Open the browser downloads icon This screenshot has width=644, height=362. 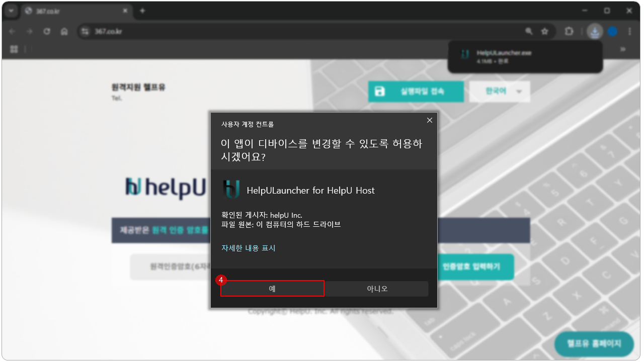click(x=595, y=31)
